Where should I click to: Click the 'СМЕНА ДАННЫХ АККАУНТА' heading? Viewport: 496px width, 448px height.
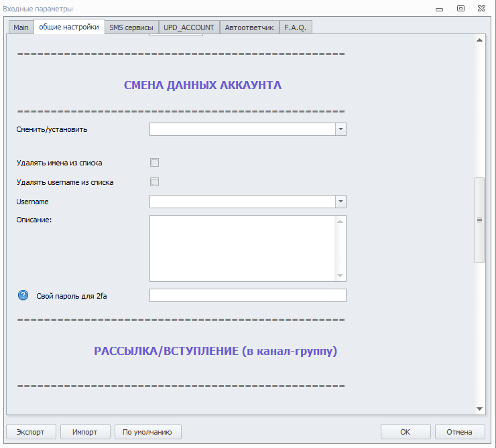(x=202, y=85)
